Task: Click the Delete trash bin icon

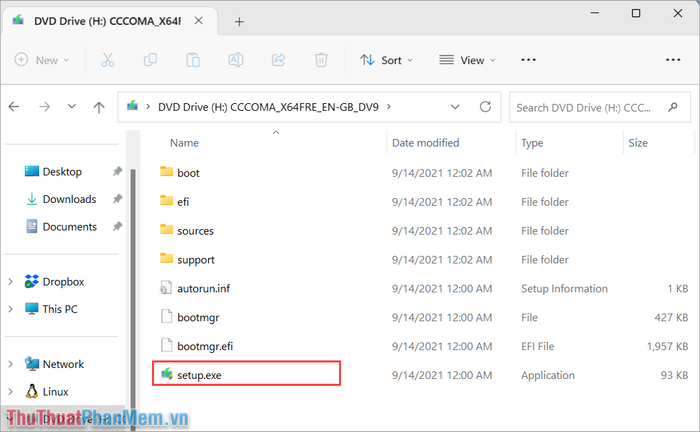Action: tap(321, 60)
